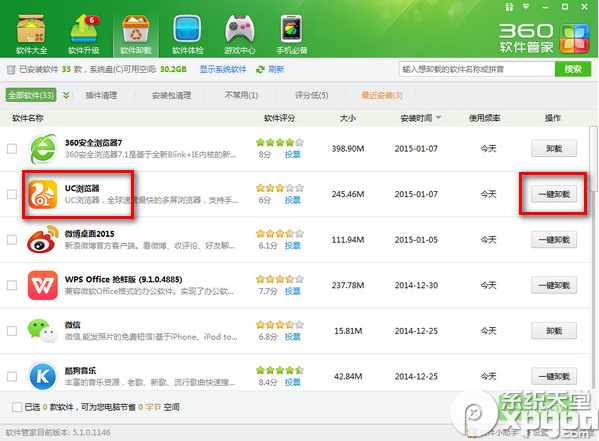Switch to 最近安装(3) tab
The width and height of the screenshot is (599, 441).
coord(382,95)
